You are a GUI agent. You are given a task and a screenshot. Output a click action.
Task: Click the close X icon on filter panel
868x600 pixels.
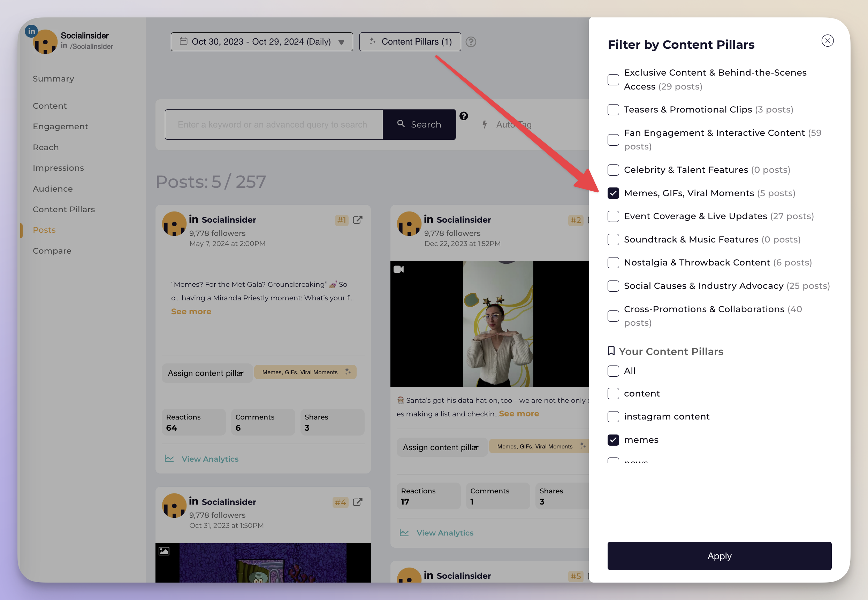click(827, 41)
